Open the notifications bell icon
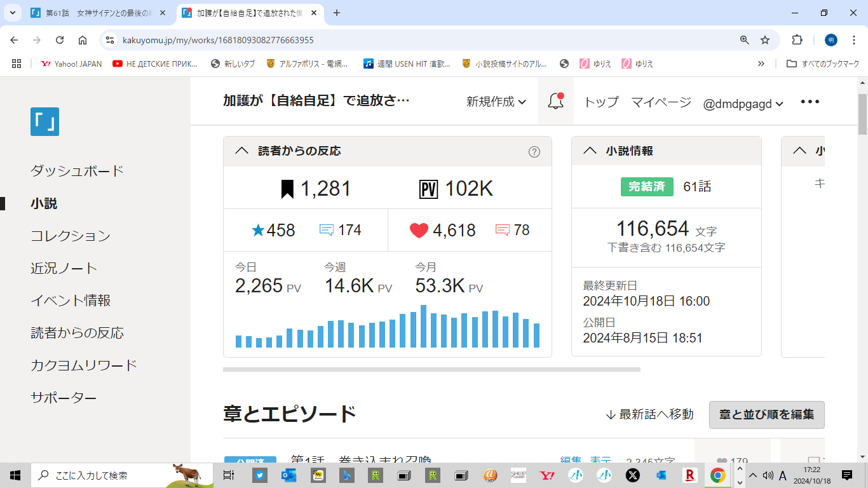This screenshot has height=488, width=868. tap(555, 102)
